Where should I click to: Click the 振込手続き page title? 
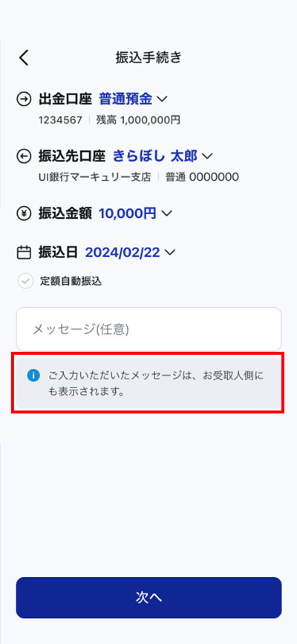[148, 58]
